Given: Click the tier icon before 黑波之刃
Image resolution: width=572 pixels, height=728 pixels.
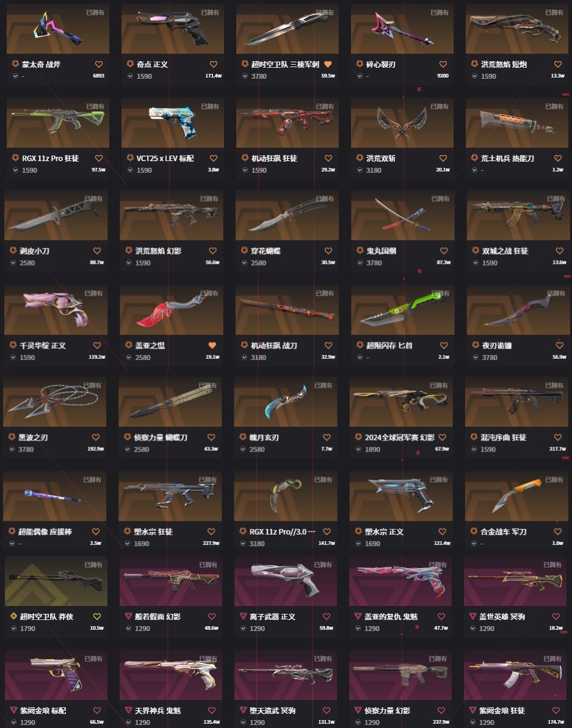Looking at the screenshot, I should click(12, 437).
